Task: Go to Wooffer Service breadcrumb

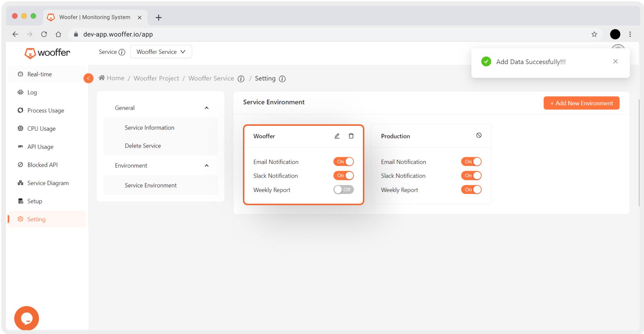Action: click(211, 78)
